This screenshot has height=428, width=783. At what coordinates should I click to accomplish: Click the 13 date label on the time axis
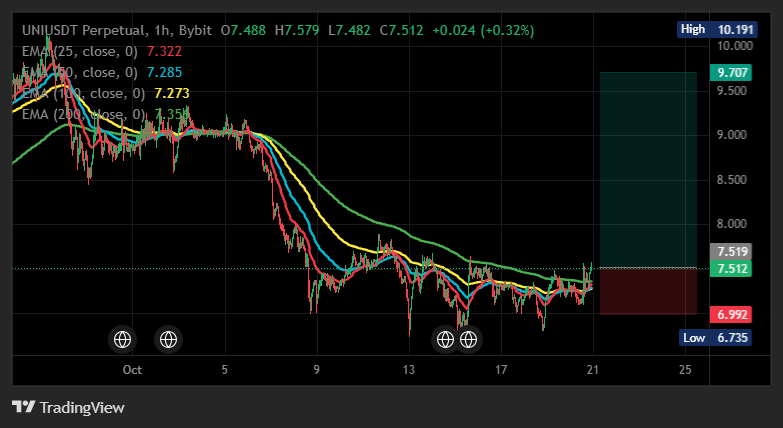[x=409, y=370]
